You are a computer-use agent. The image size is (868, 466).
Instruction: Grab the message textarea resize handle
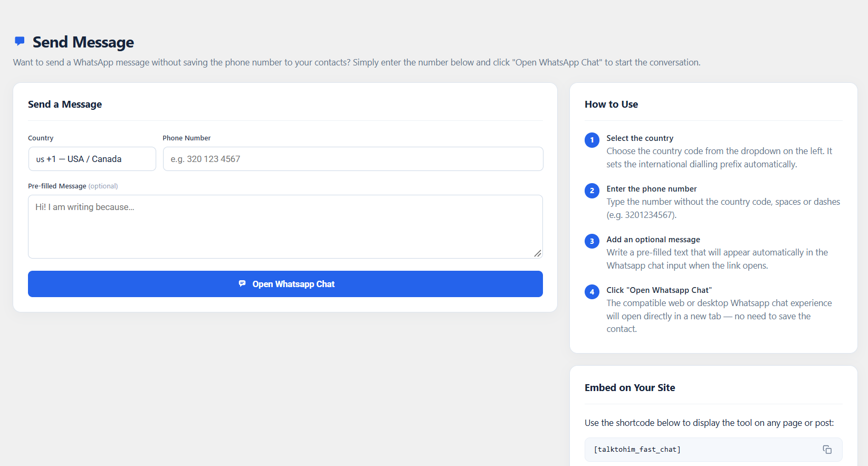(537, 253)
